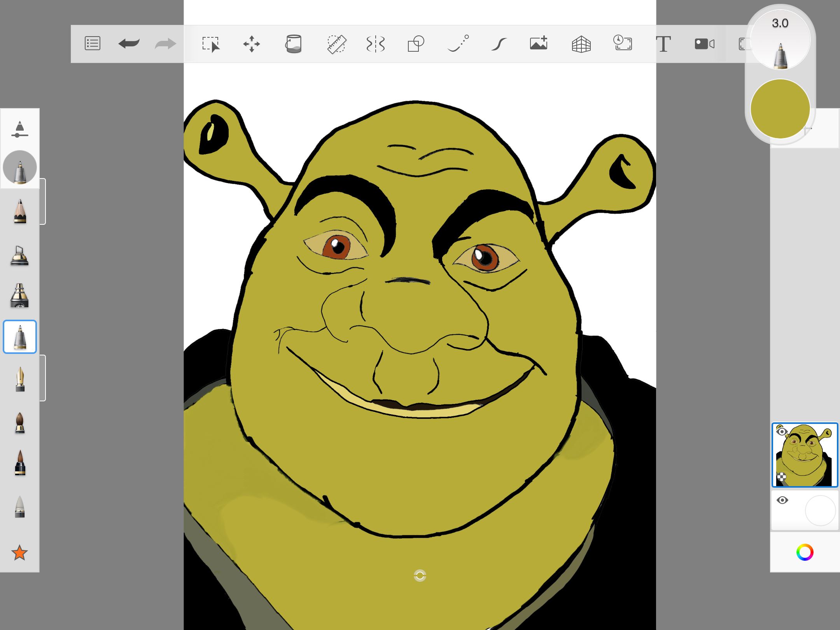Open the brush library settings icon
840x630 pixels.
pos(19,129)
